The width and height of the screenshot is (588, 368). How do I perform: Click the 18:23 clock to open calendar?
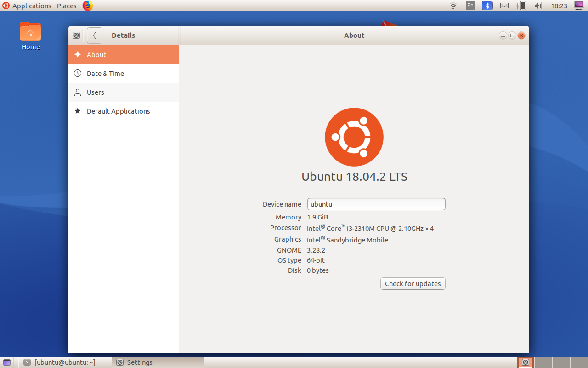559,6
